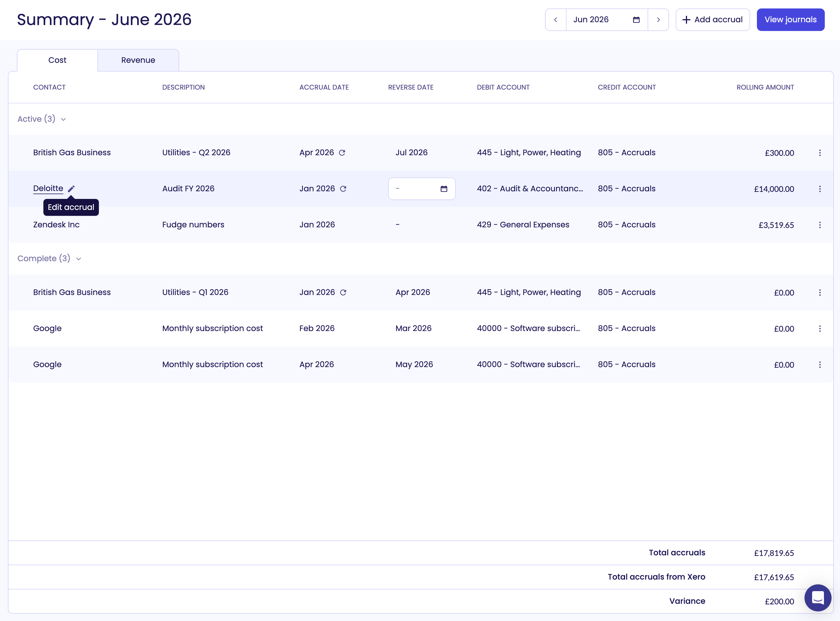840x621 pixels.
Task: Go to next month with right chevron
Action: click(x=658, y=19)
